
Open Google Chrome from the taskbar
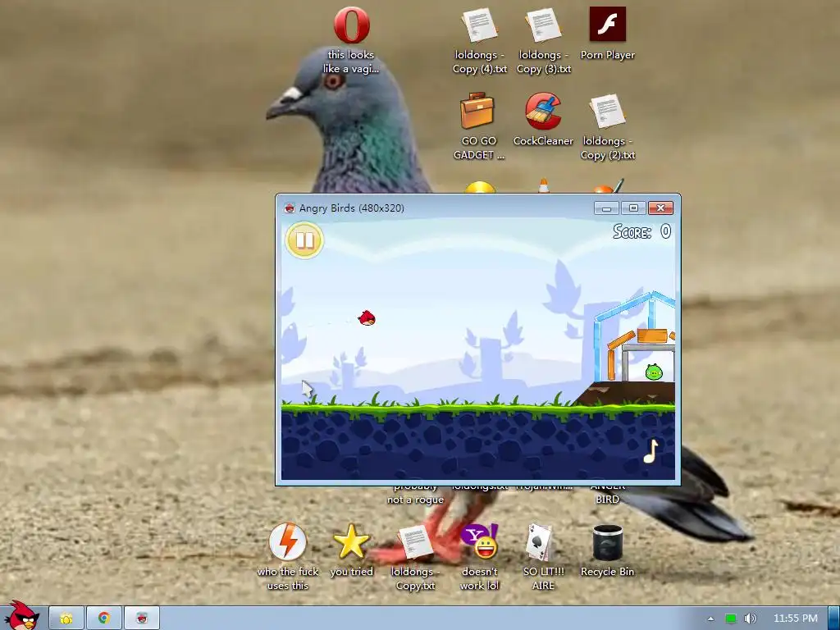pyautogui.click(x=104, y=619)
